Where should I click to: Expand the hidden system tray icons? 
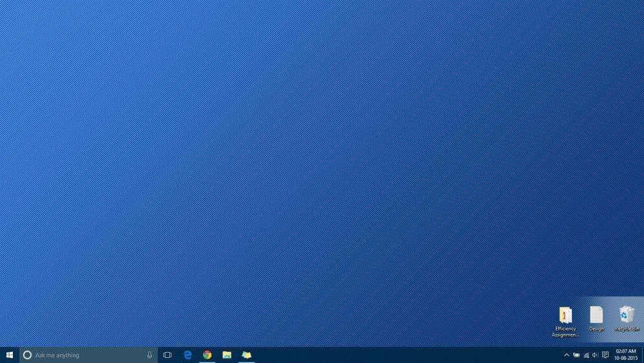(567, 355)
